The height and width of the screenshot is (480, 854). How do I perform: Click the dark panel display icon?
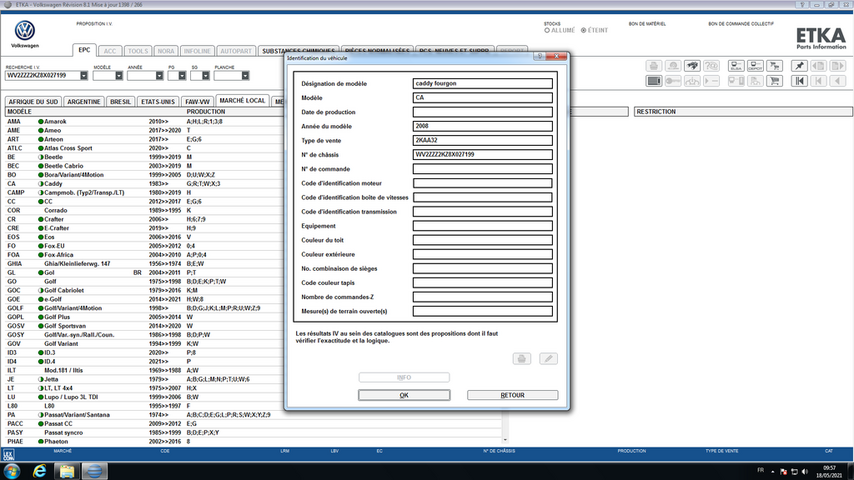click(x=654, y=81)
